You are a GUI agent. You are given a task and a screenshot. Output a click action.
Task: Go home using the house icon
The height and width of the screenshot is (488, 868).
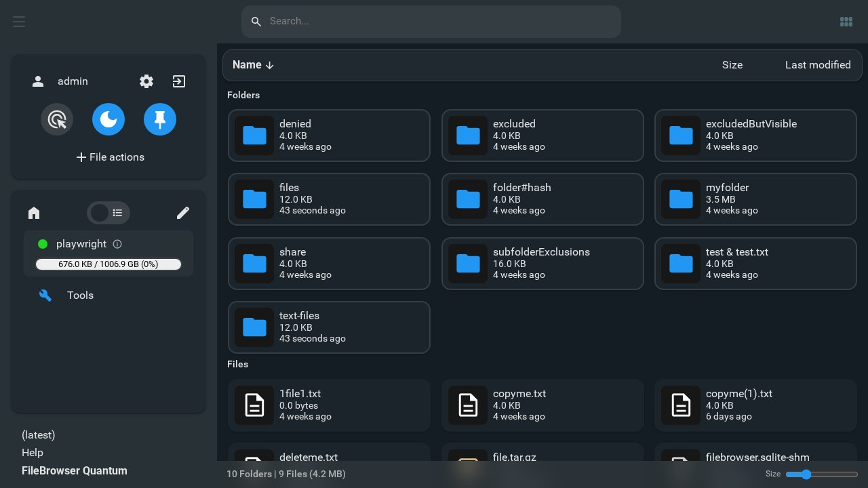(34, 213)
